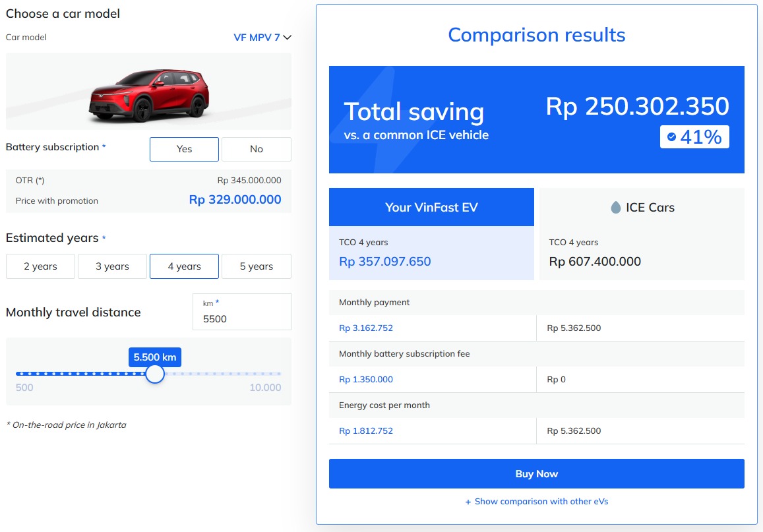Image resolution: width=763 pixels, height=532 pixels.
Task: Click the fuel drop icon beside ICE Cars
Action: click(615, 208)
